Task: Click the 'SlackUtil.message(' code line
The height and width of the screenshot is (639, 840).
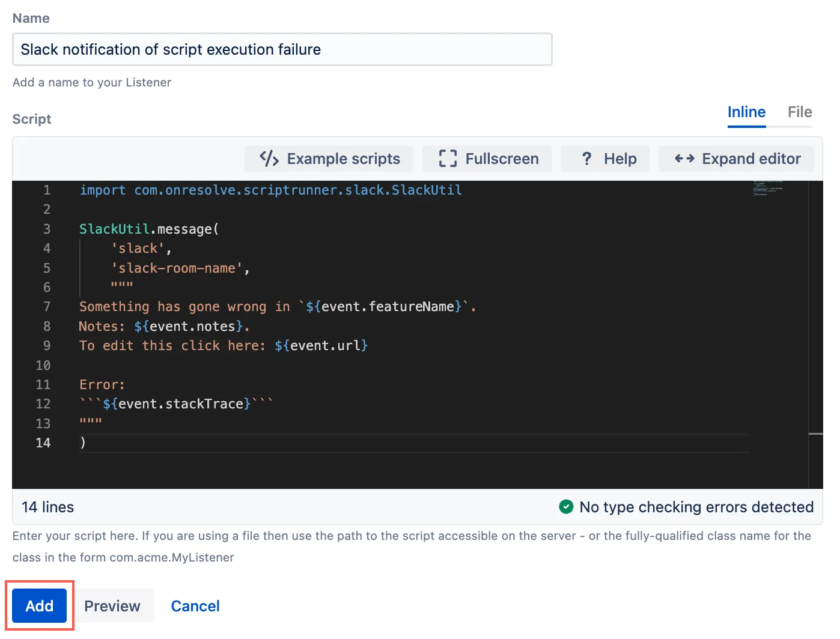Action: [x=150, y=229]
